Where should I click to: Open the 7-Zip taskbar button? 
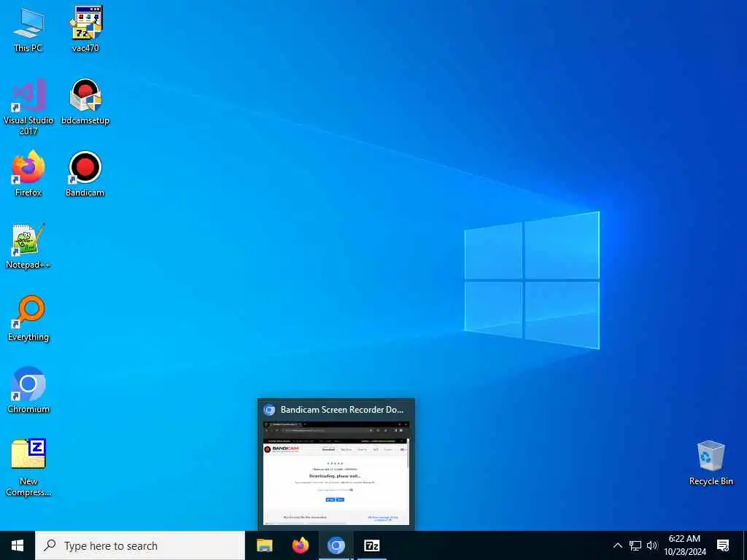(x=371, y=545)
